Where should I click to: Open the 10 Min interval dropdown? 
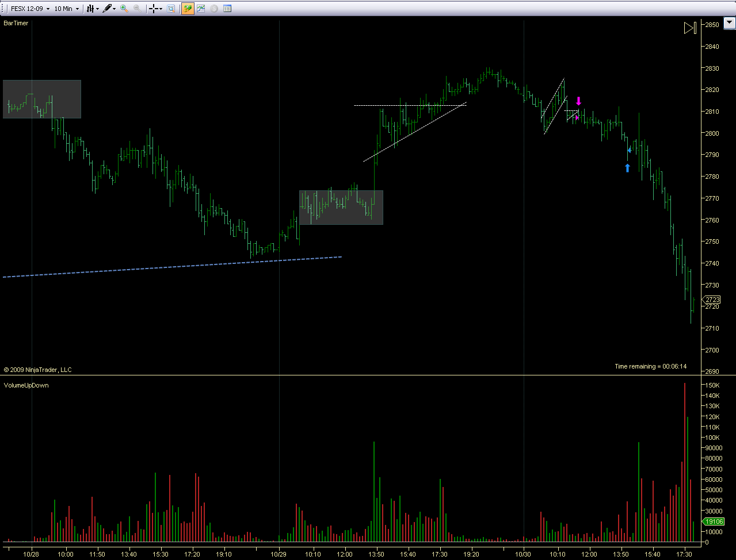tap(67, 9)
